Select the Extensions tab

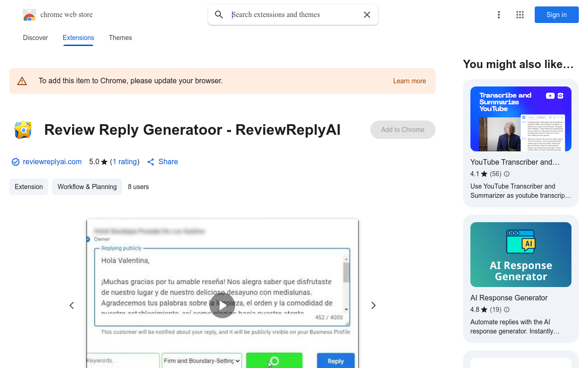(x=79, y=38)
